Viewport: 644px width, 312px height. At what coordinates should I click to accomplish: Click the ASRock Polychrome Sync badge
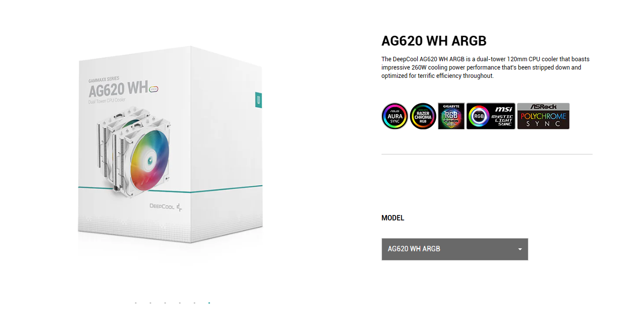click(543, 116)
